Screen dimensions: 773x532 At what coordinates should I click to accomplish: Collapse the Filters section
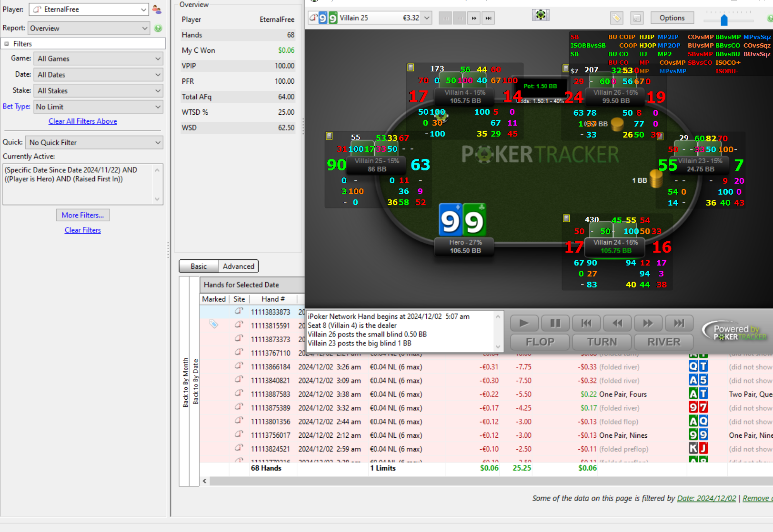[x=7, y=44]
